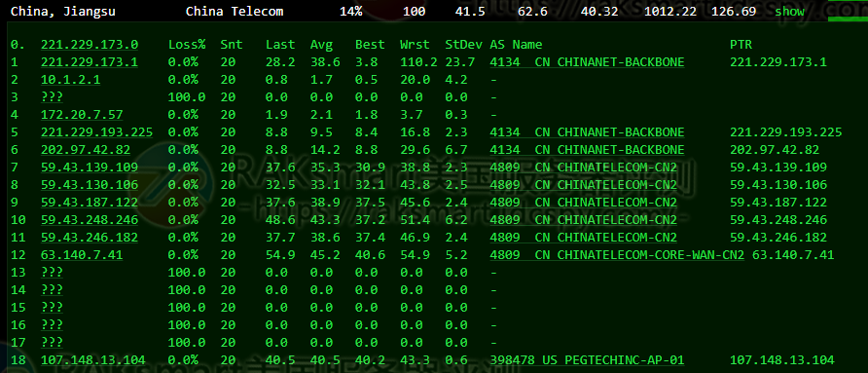Click the 126.69 value in summary row
Viewport: 868px width, 373px height.
(734, 11)
